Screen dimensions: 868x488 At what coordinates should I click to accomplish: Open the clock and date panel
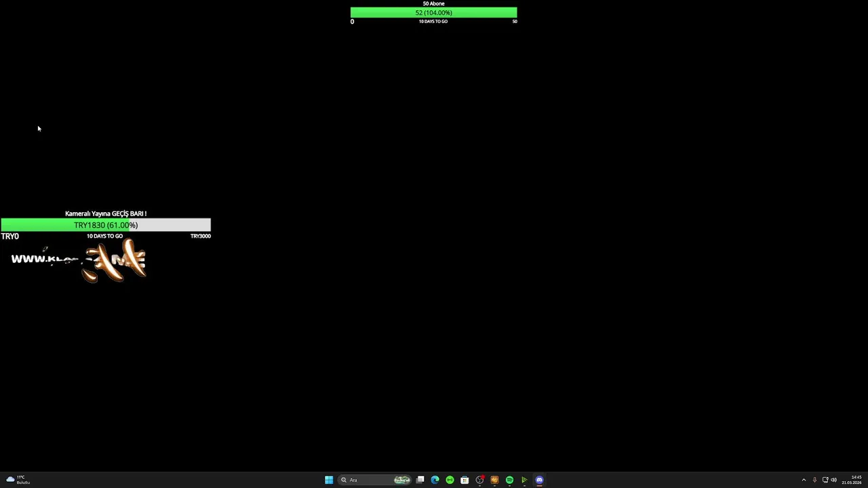pyautogui.click(x=852, y=480)
